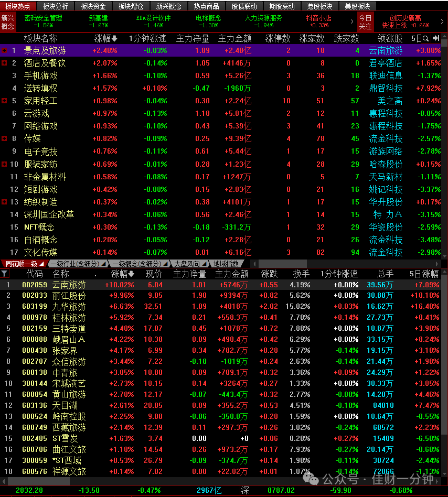Click horizontal scrollbar left arrow of sector table

(x=254, y=263)
